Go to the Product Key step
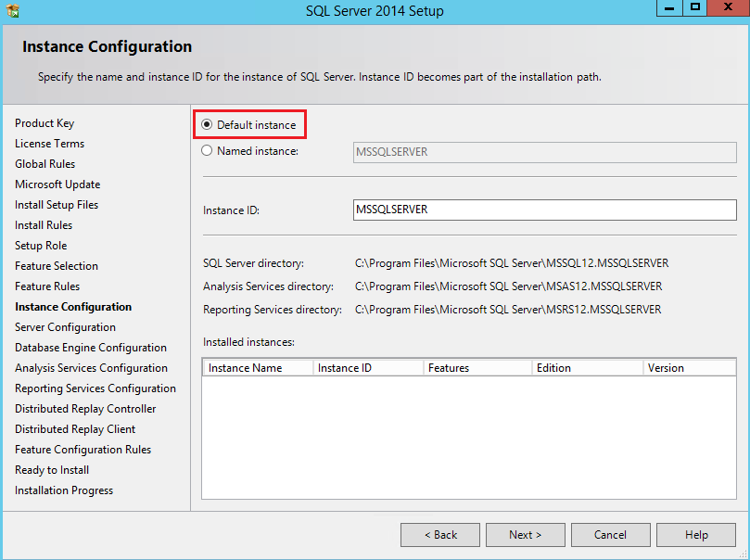The image size is (750, 560). (44, 123)
